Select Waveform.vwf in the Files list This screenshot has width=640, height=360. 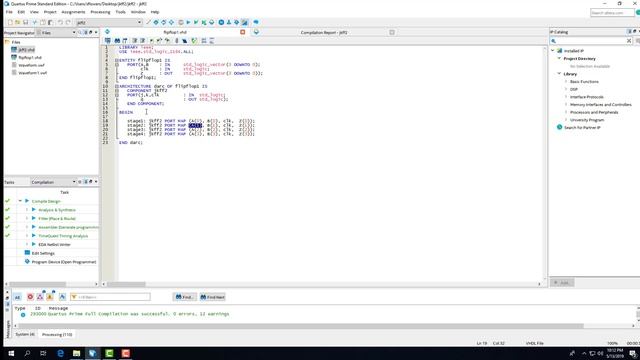tap(31, 65)
